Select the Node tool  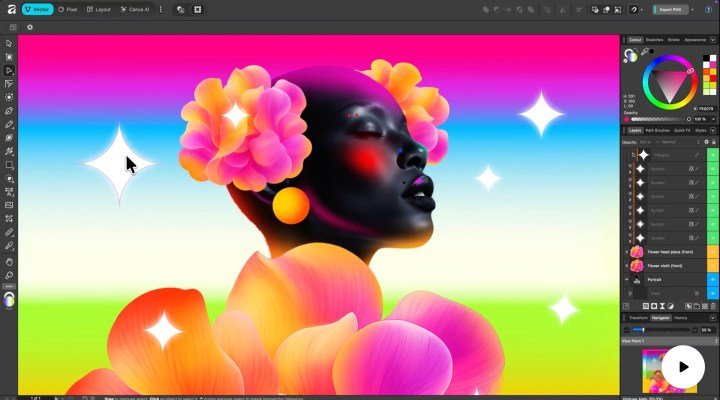[x=9, y=71]
